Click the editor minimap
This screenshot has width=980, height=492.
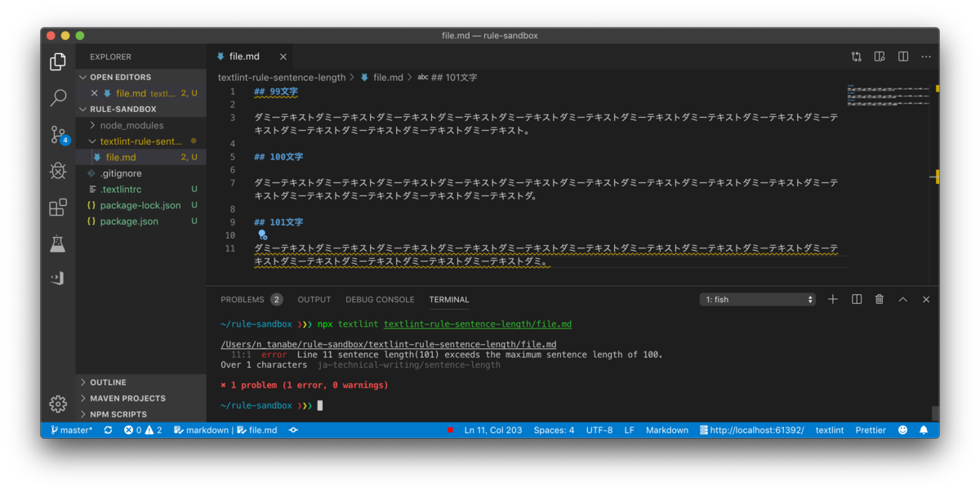[x=889, y=96]
